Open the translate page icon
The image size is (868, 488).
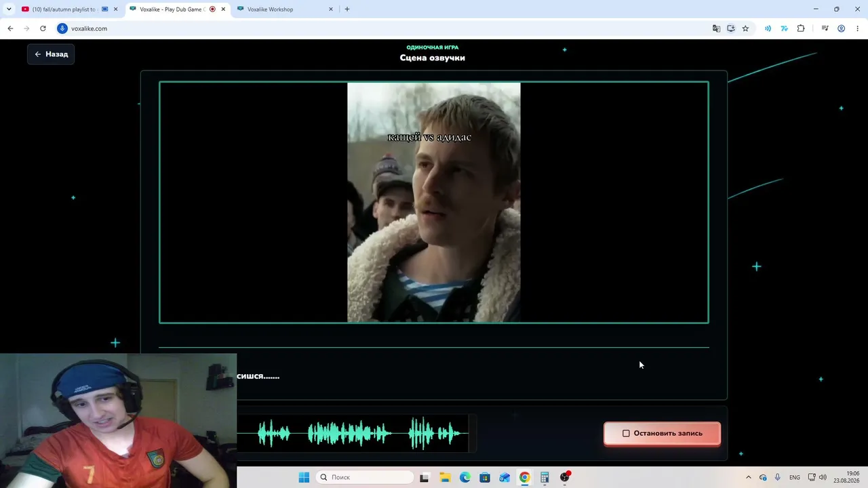[716, 28]
